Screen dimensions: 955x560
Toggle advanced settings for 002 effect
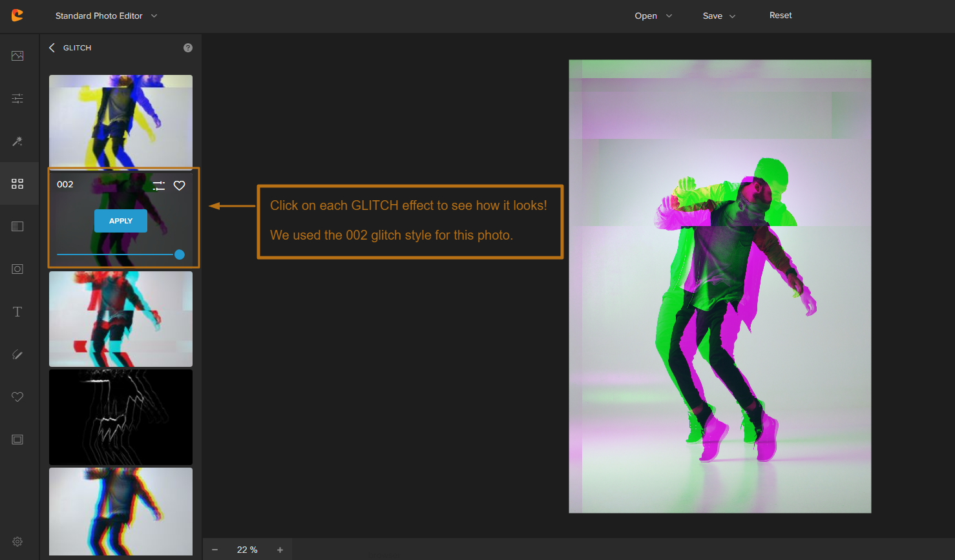coord(159,186)
